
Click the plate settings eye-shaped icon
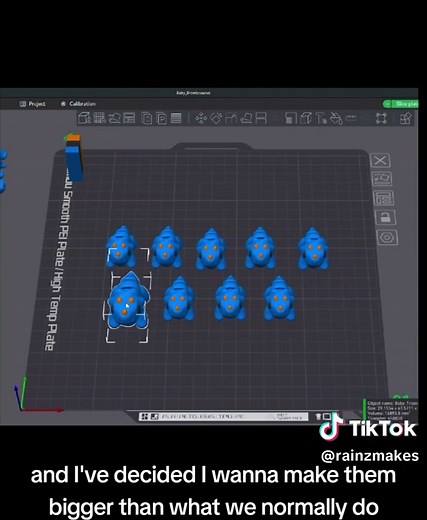tap(387, 237)
